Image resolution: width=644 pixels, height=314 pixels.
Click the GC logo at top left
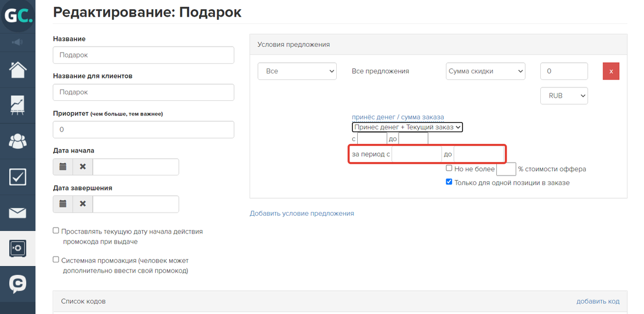click(x=18, y=16)
